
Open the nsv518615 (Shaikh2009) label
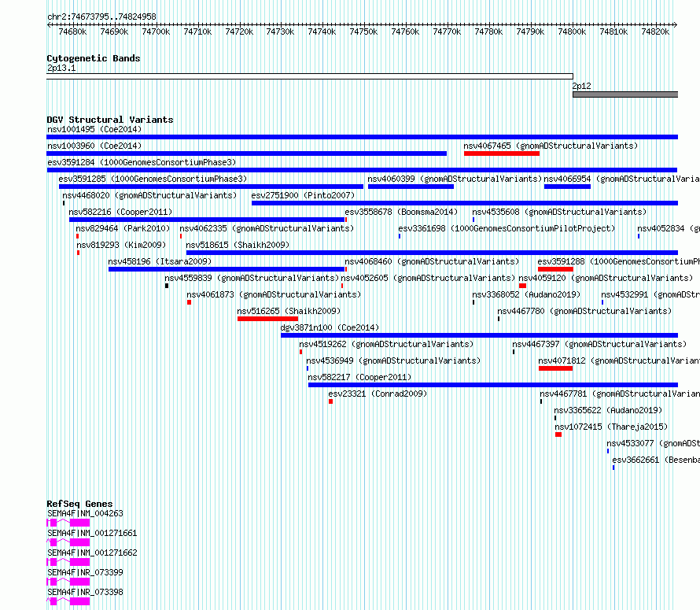238,246
